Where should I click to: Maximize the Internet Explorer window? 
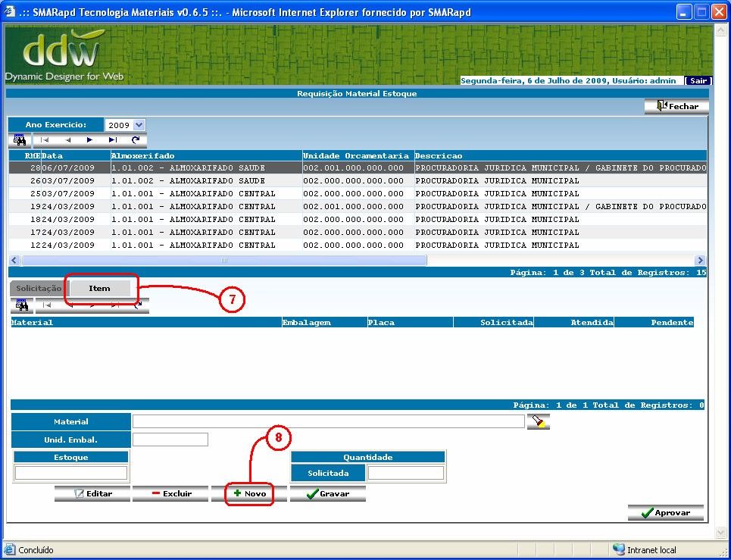(701, 12)
